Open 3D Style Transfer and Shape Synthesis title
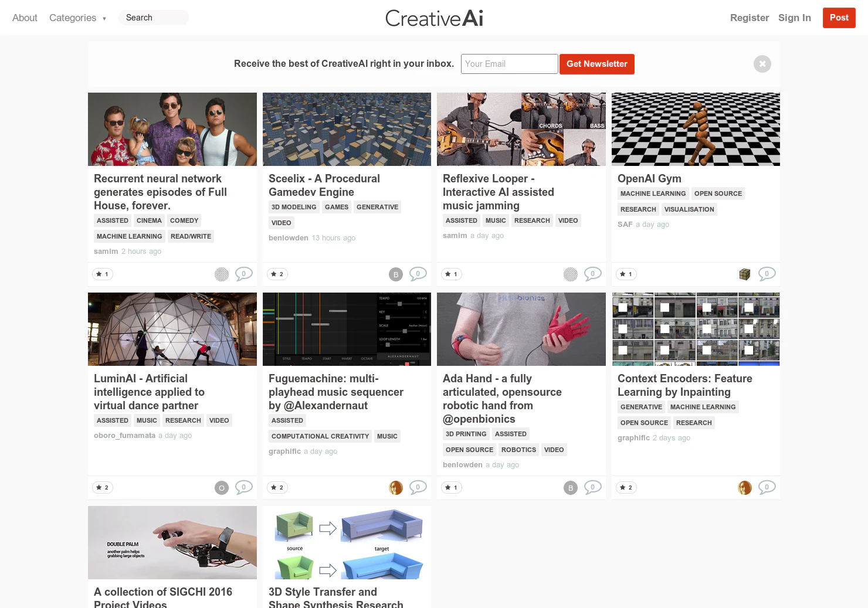Image resolution: width=868 pixels, height=608 pixels. [x=336, y=598]
